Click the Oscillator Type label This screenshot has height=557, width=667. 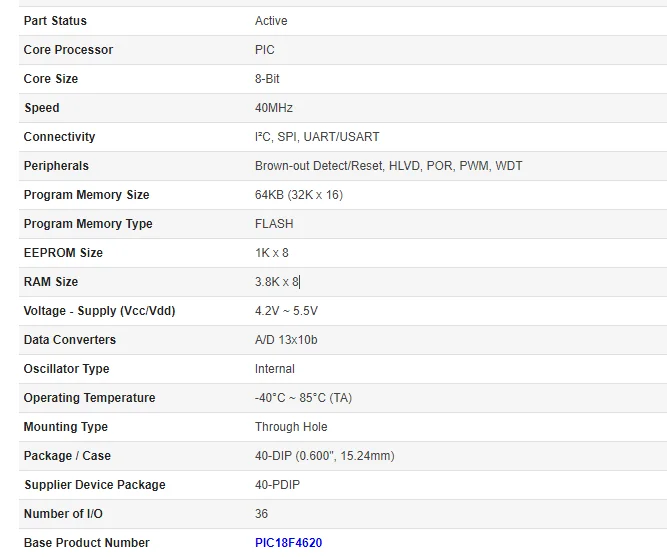pos(67,369)
